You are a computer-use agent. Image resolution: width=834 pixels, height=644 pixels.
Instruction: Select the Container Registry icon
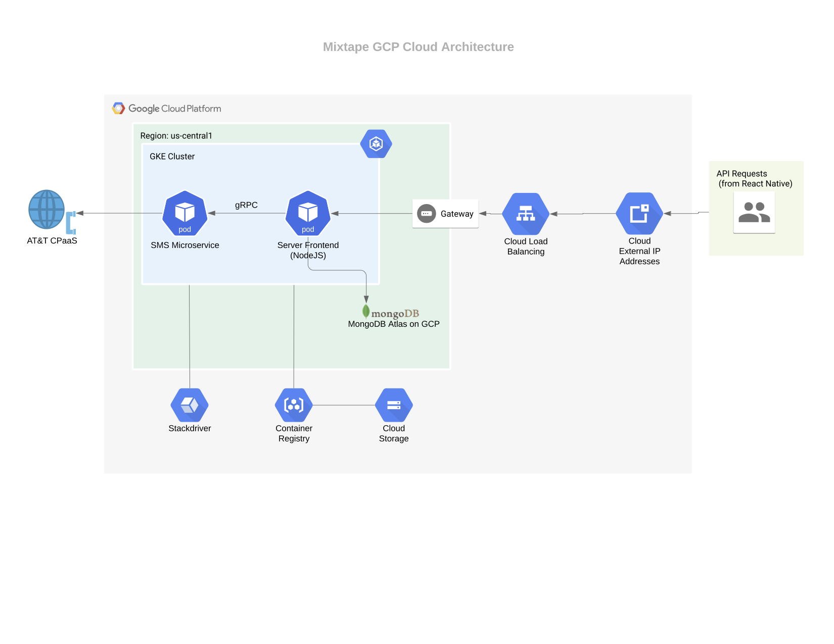(294, 405)
